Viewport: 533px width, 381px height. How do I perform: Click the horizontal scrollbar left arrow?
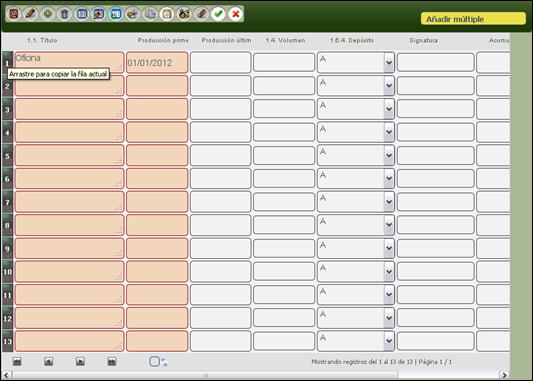pos(6,375)
